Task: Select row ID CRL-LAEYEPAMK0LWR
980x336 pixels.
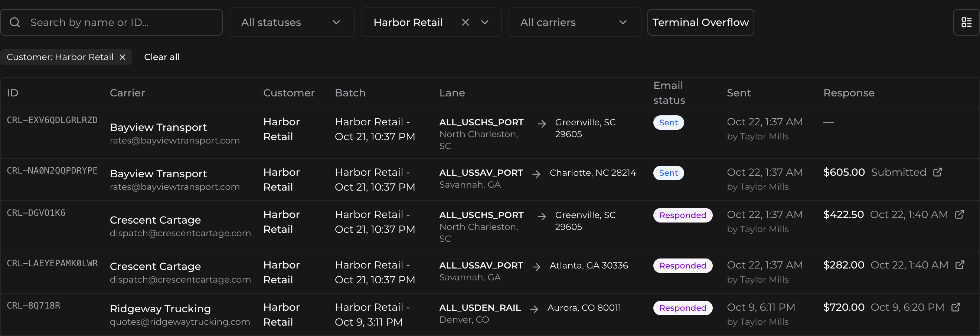Action: coord(52,263)
